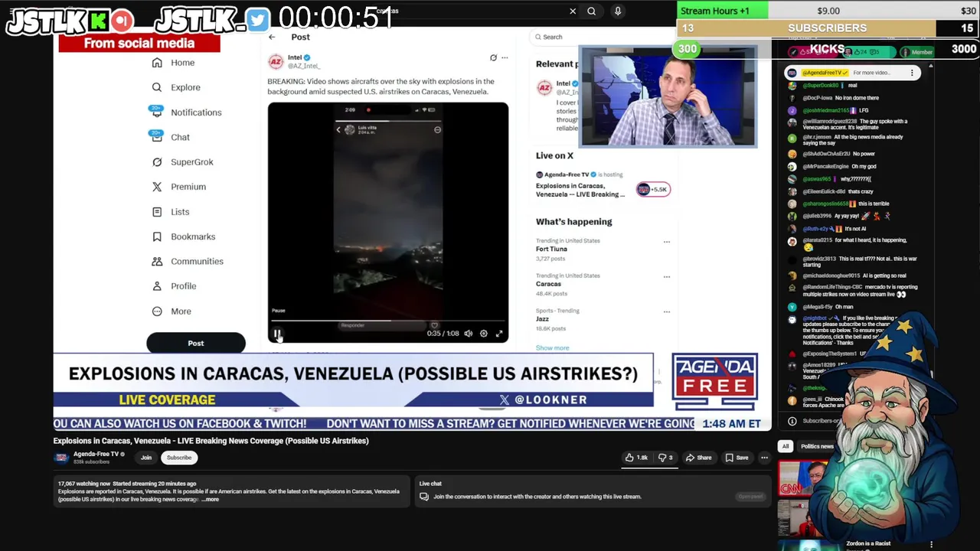This screenshot has height=551, width=980.
Task: Mute the tweet video volume
Action: 469,334
